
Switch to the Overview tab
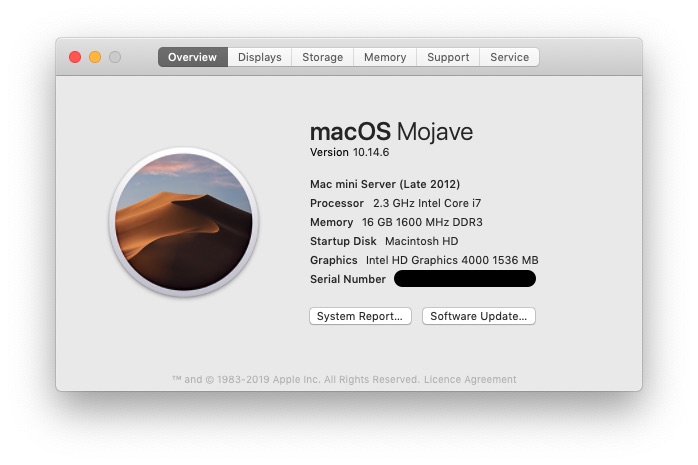tap(193, 57)
